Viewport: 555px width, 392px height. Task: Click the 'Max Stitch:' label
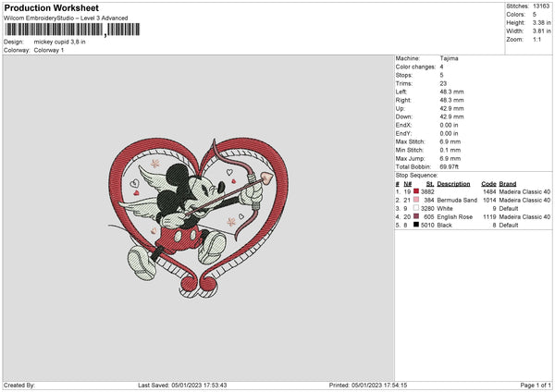tap(411, 141)
